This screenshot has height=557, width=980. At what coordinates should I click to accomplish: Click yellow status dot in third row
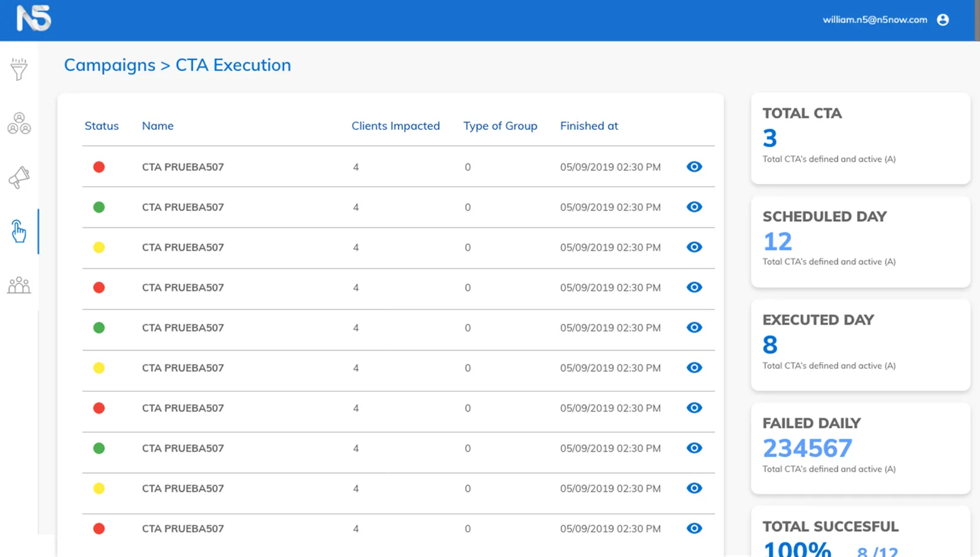[x=99, y=247]
